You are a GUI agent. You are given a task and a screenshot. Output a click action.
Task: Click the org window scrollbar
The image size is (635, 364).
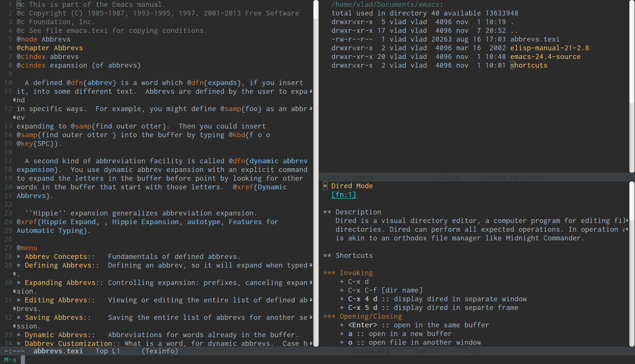[632, 264]
